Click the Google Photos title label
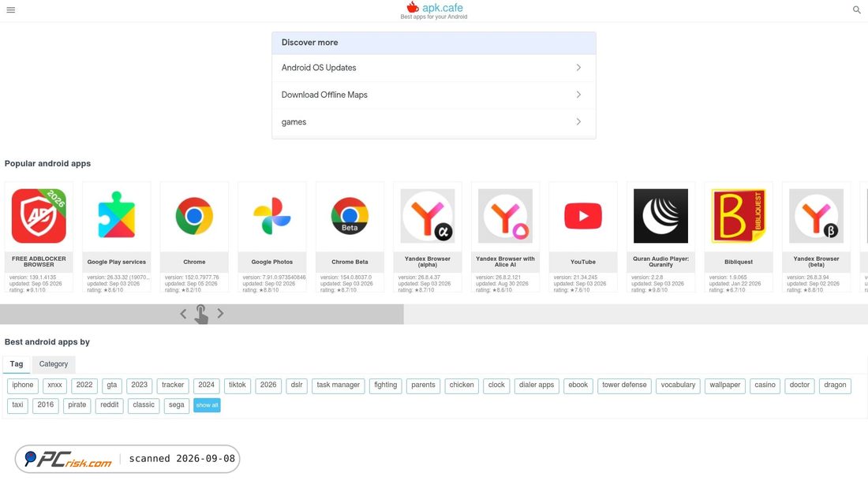This screenshot has height=488, width=868. point(271,263)
